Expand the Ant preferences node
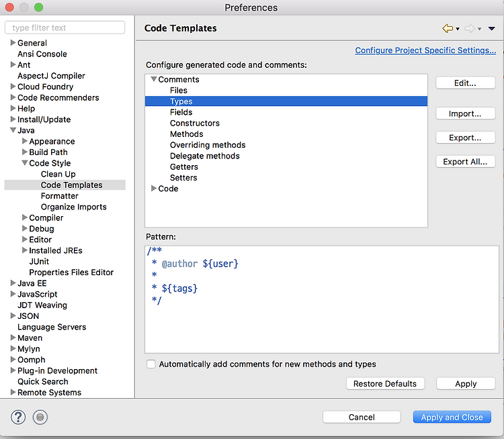This screenshot has height=439, width=504. coord(13,64)
